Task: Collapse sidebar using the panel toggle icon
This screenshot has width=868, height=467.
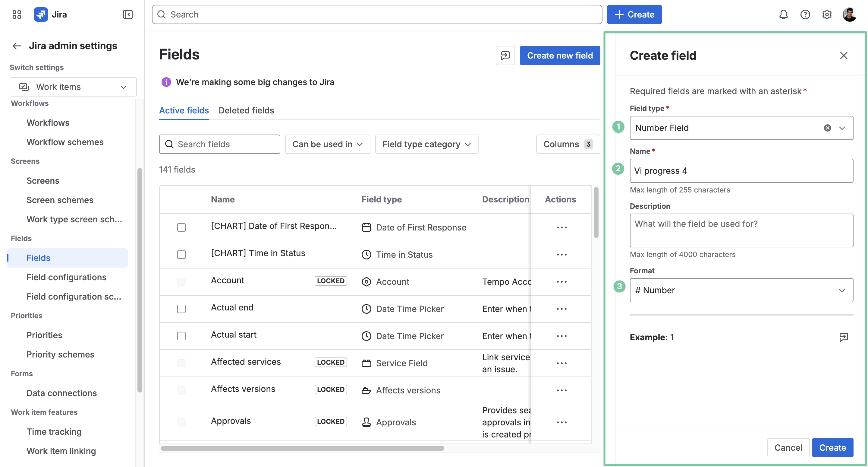Action: (x=128, y=14)
